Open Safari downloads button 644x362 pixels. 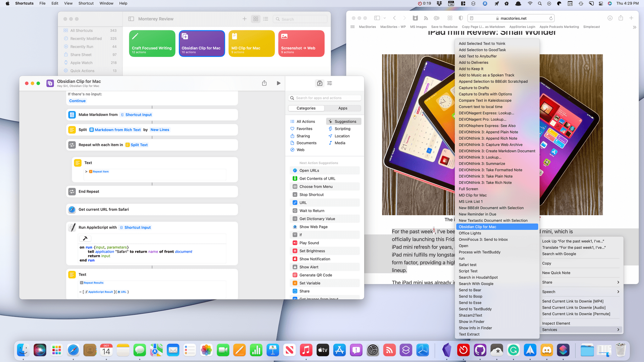pyautogui.click(x=610, y=18)
